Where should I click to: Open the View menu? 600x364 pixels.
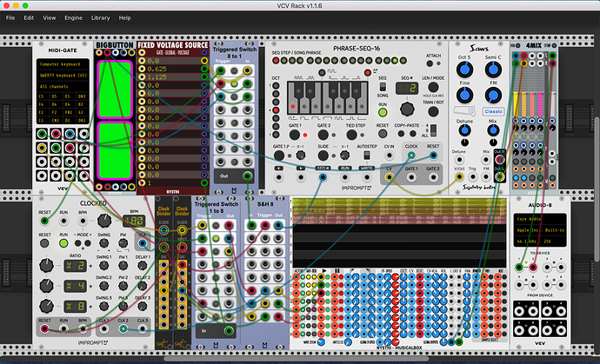(x=49, y=17)
